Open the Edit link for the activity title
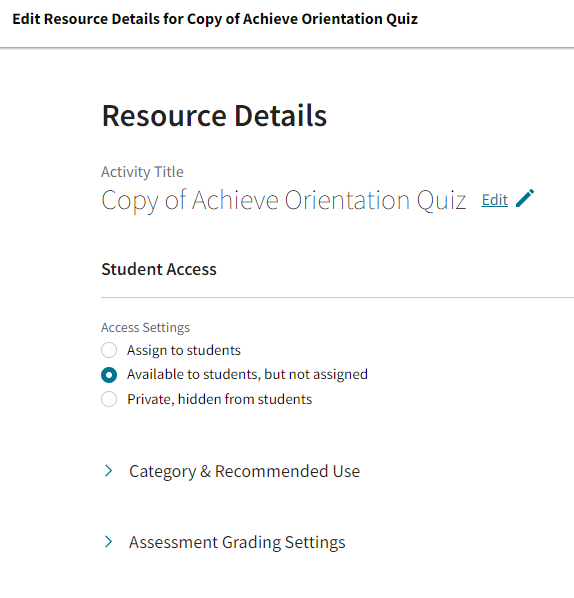 pyautogui.click(x=495, y=200)
